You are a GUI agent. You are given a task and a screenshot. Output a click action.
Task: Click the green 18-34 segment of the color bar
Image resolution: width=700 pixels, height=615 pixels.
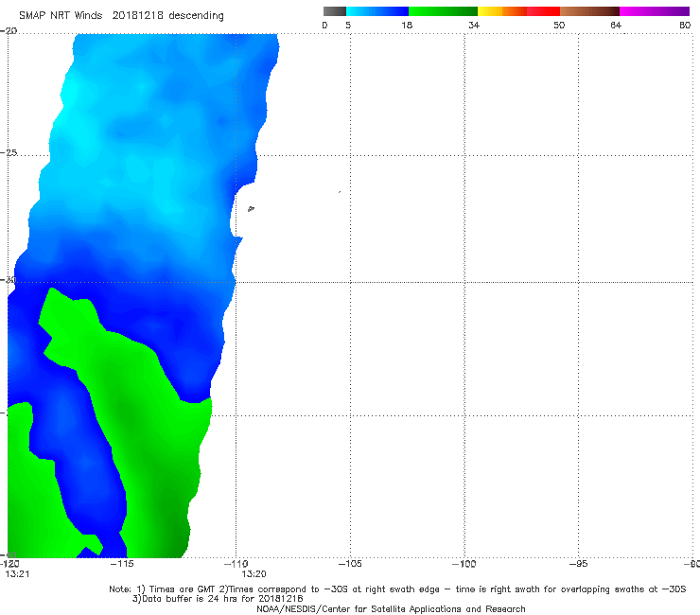coord(443,11)
